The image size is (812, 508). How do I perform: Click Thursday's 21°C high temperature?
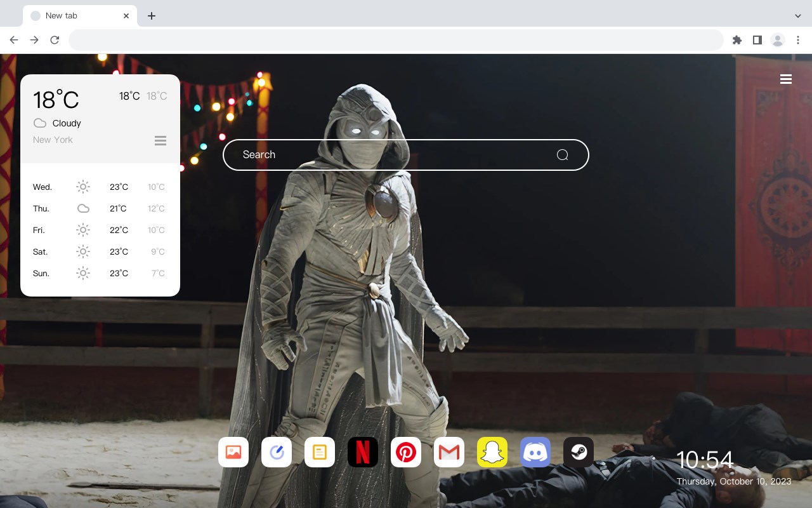click(118, 208)
